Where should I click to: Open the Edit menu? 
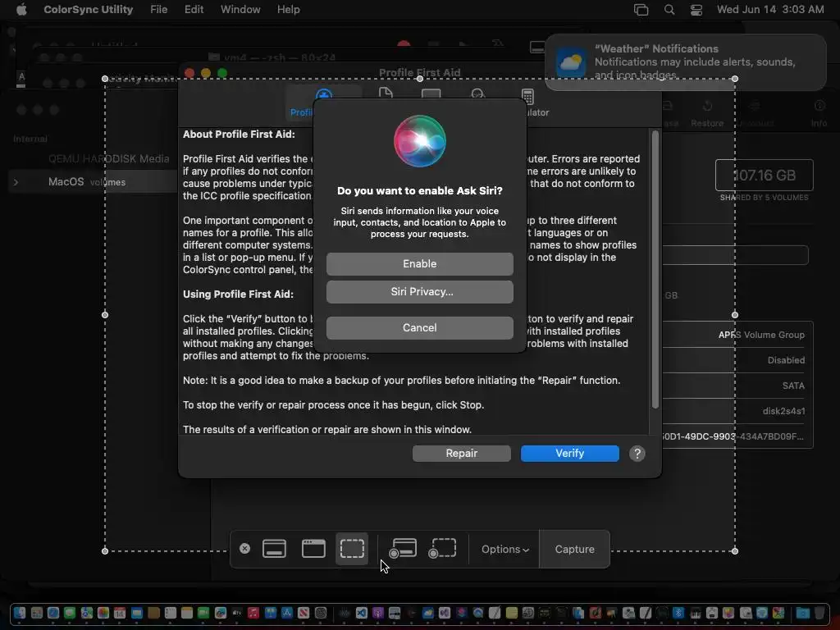pyautogui.click(x=194, y=9)
